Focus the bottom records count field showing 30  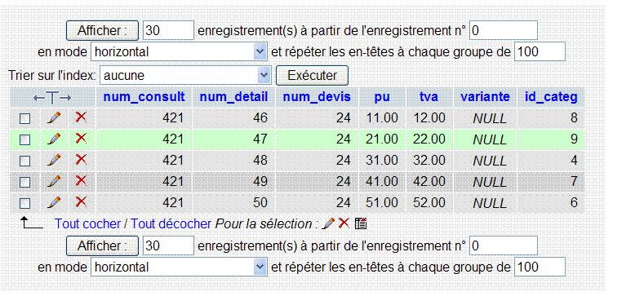(x=168, y=245)
